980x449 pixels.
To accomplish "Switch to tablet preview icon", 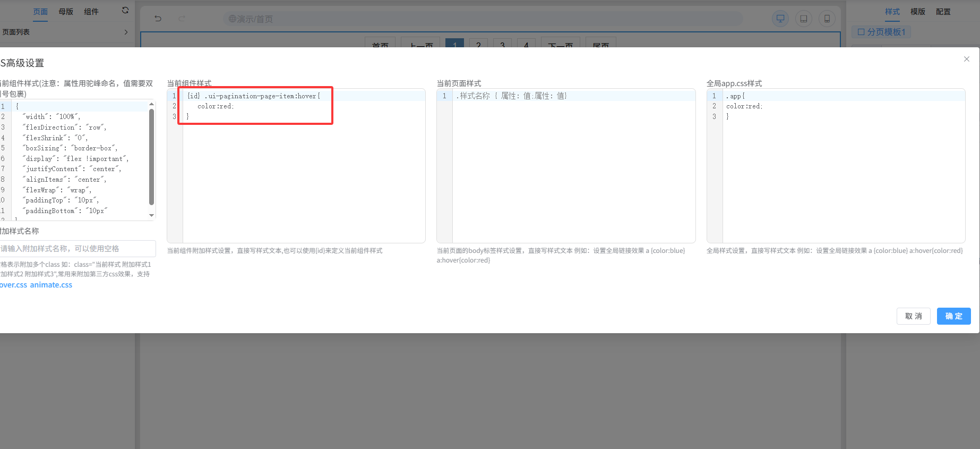I will tap(803, 19).
